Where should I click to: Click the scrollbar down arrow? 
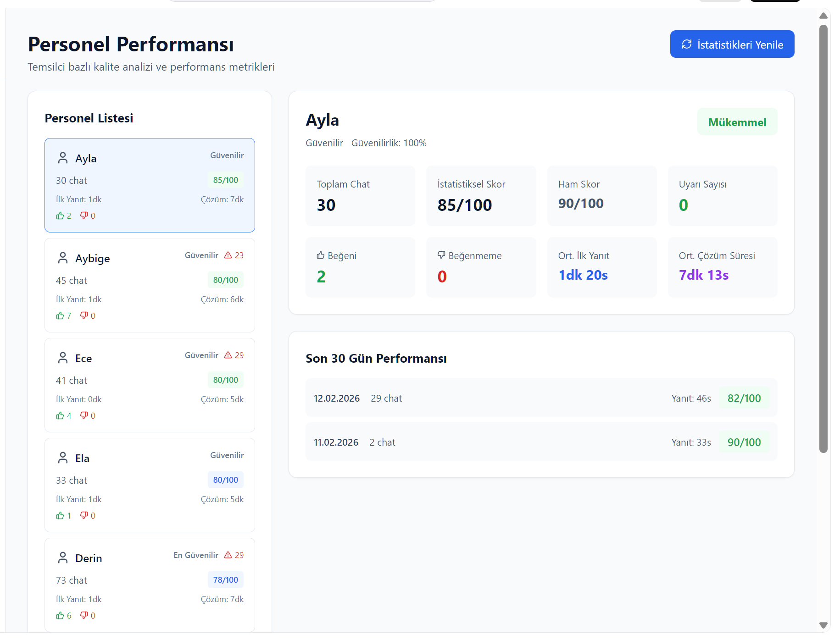tap(823, 625)
